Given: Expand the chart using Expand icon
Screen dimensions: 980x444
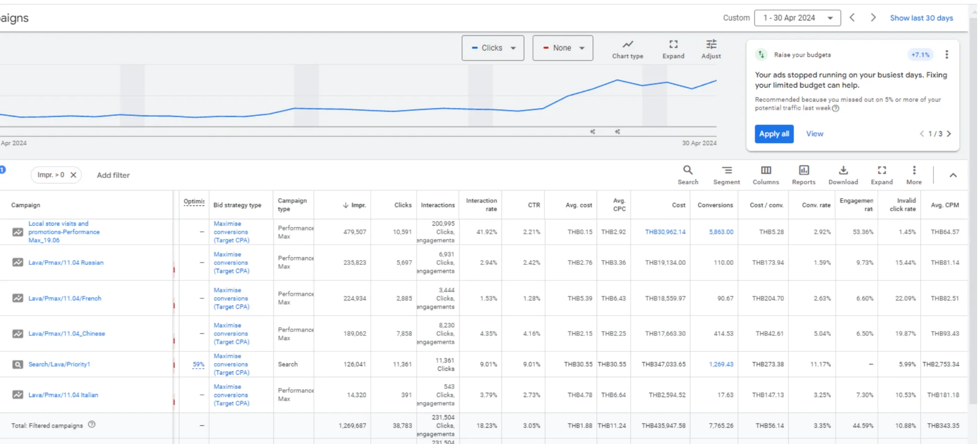Looking at the screenshot, I should pos(673,45).
